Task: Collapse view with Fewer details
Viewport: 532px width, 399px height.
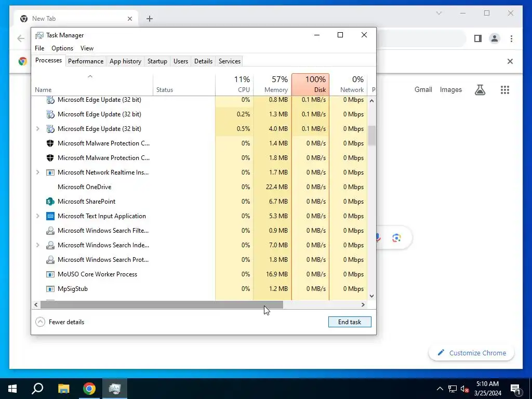Action: click(x=60, y=322)
